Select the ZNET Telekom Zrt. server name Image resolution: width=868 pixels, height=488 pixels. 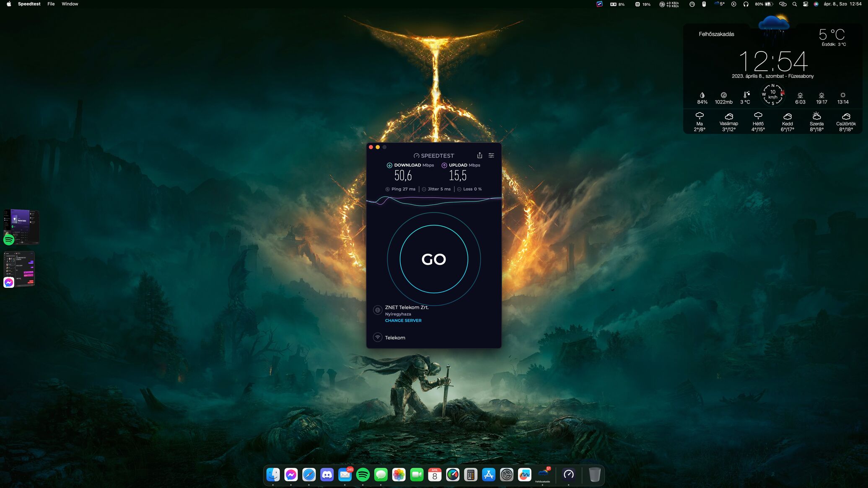click(x=407, y=307)
